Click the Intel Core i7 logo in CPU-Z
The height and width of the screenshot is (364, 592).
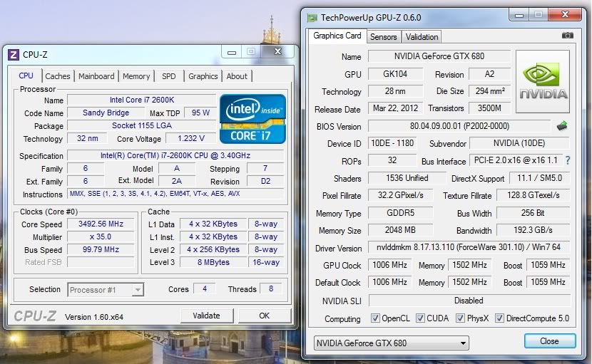[x=252, y=119]
